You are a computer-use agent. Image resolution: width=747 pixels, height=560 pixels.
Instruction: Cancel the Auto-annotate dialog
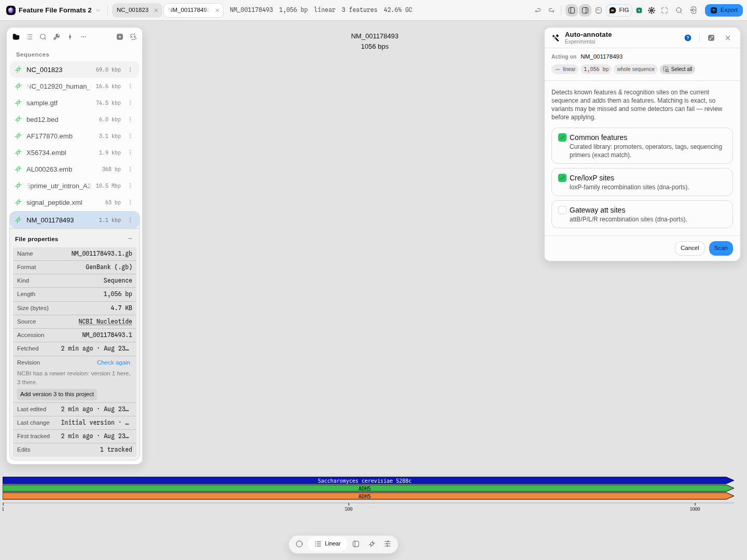point(690,248)
